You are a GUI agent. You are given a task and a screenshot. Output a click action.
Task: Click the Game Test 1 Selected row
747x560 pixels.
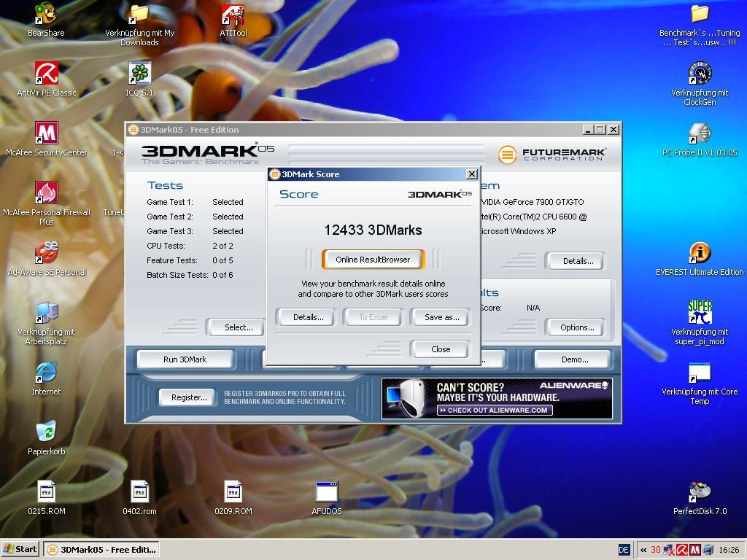pos(195,202)
